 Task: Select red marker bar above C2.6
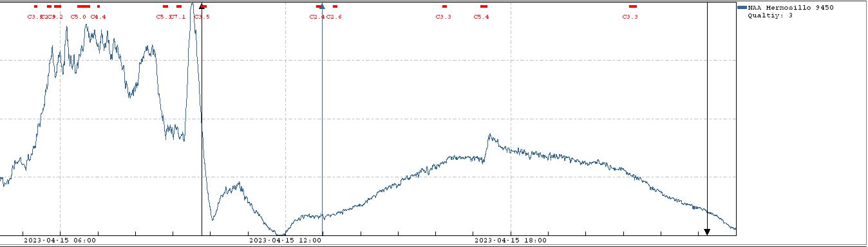tap(335, 6)
